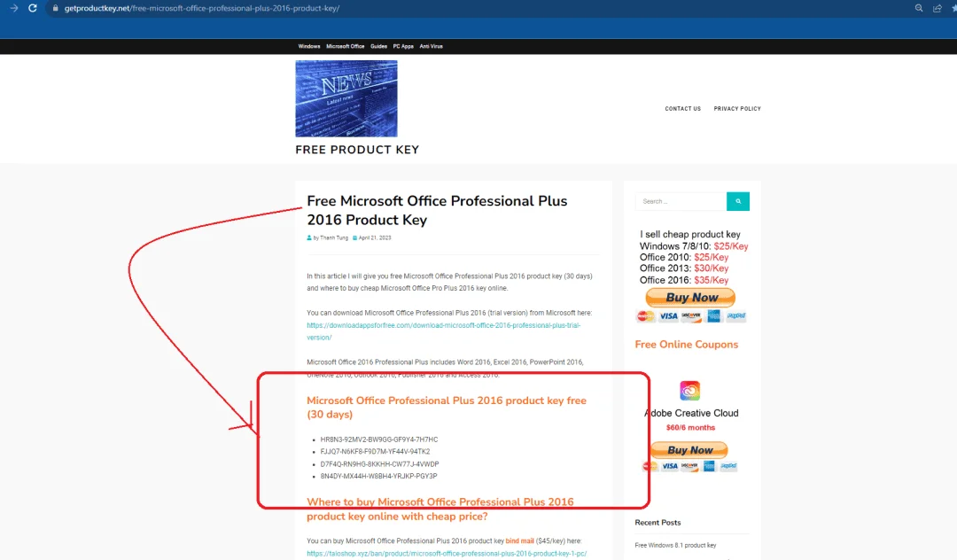Click the calendar icon next to April 21, 2023

click(x=354, y=237)
